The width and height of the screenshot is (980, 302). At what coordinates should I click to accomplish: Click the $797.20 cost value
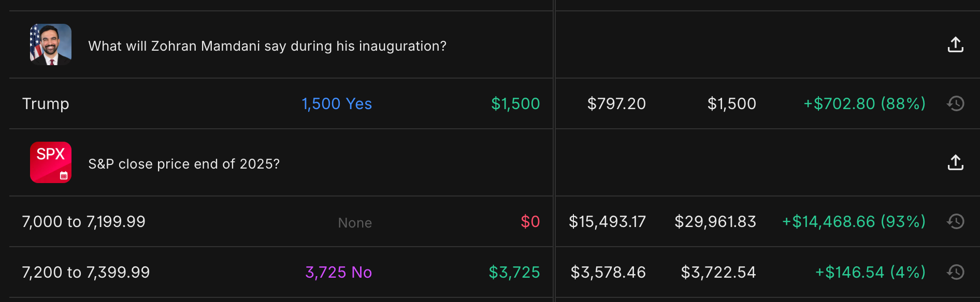[616, 103]
